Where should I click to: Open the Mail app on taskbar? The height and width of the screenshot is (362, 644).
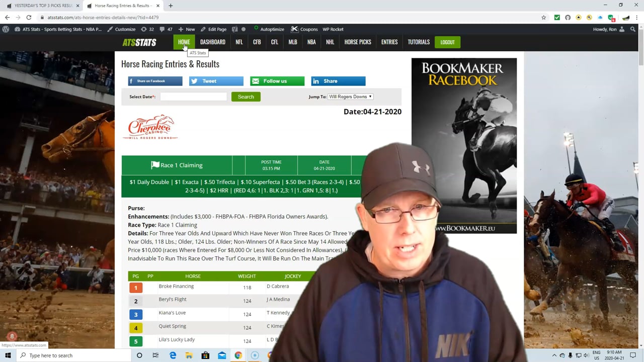click(222, 355)
